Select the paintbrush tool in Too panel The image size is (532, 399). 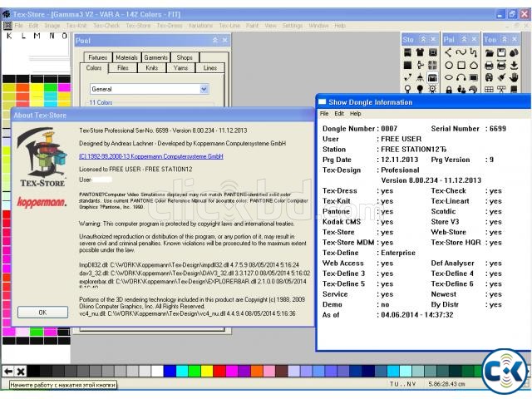[501, 77]
